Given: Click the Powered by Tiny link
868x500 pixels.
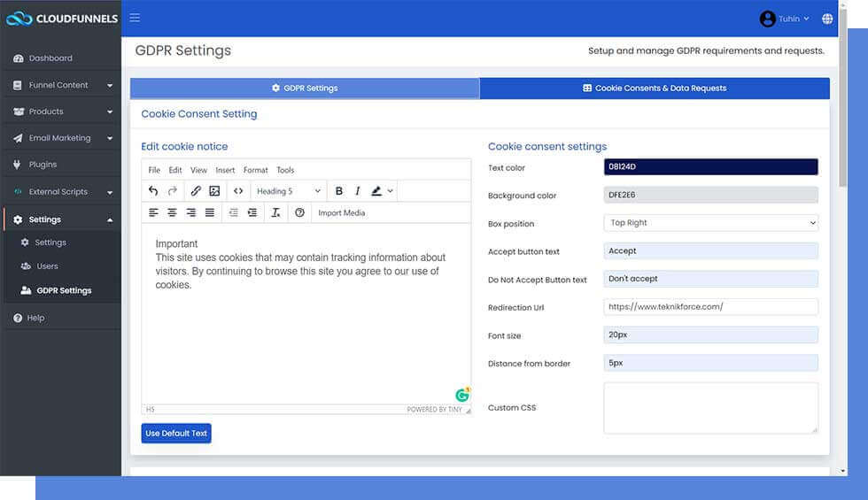Looking at the screenshot, I should (x=434, y=409).
